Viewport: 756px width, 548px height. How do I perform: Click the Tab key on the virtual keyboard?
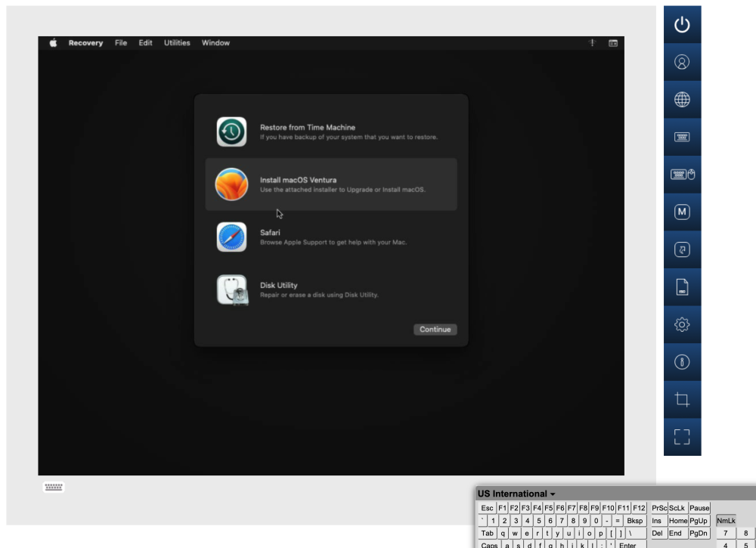coord(488,533)
